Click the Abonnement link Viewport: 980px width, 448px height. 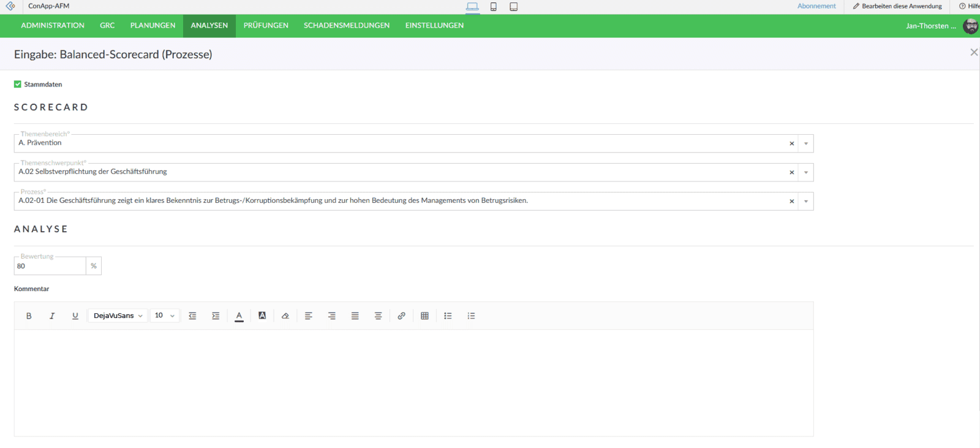pyautogui.click(x=816, y=6)
